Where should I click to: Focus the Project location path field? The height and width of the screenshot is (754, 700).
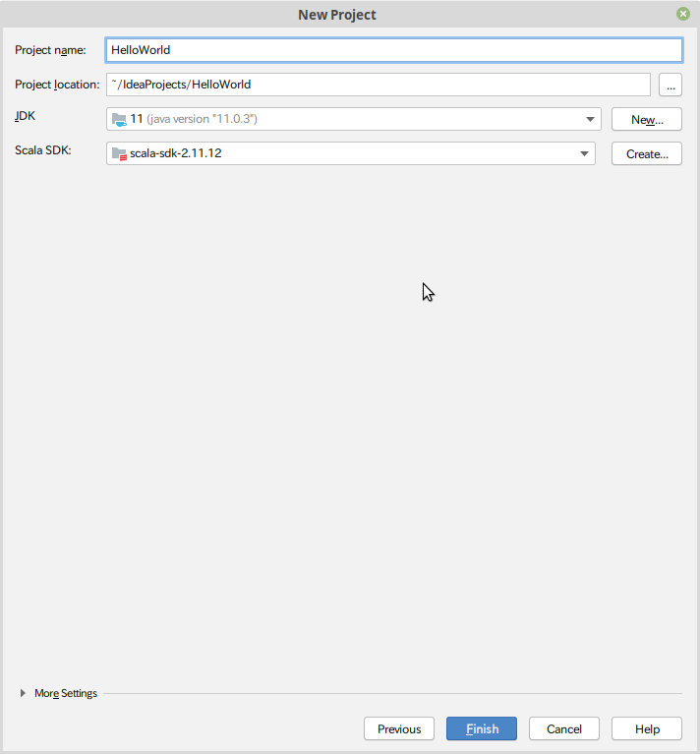tap(379, 85)
